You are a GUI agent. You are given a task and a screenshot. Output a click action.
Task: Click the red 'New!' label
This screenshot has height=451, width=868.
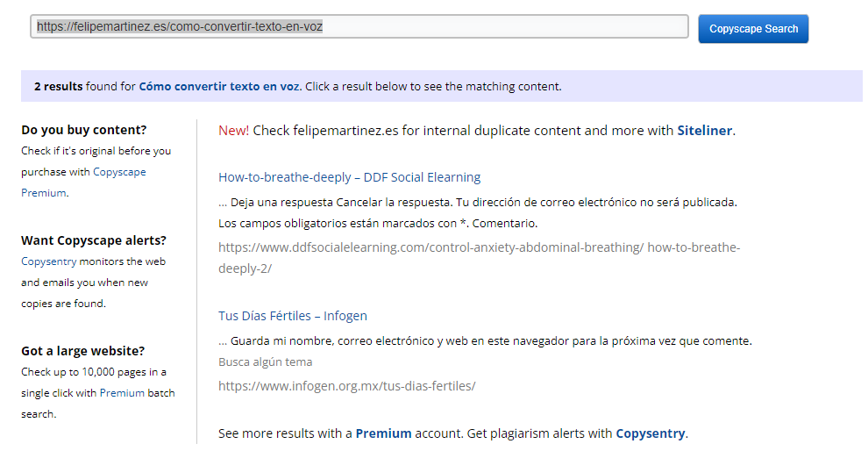pyautogui.click(x=233, y=130)
